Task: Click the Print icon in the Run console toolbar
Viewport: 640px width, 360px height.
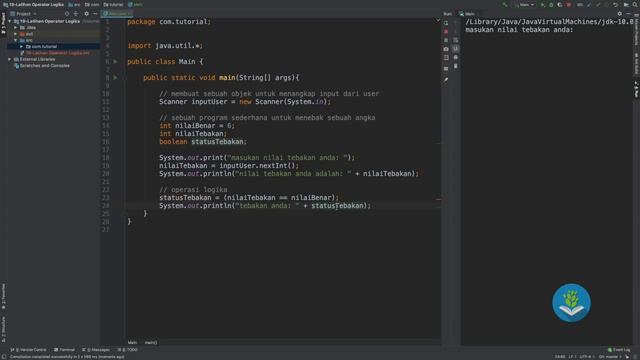Action: coord(456,58)
